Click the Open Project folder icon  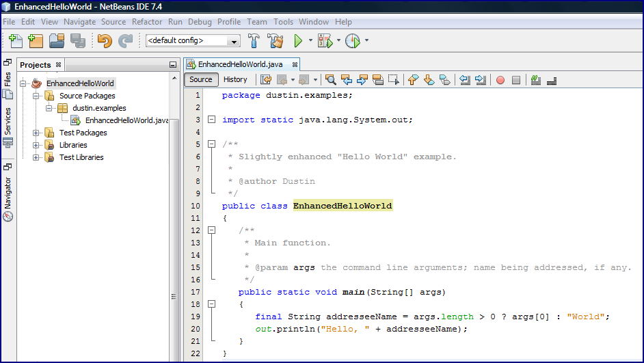pyautogui.click(x=57, y=40)
